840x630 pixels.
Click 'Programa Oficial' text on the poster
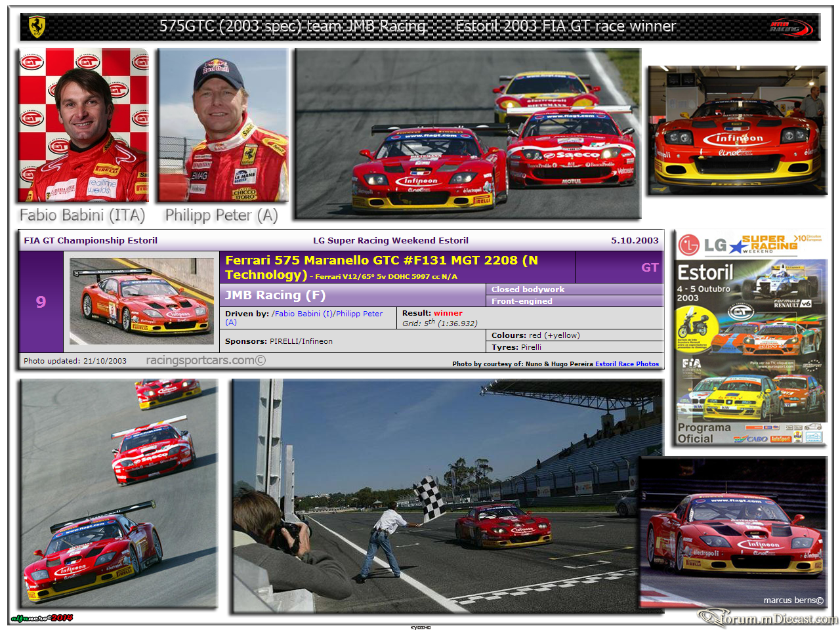(x=704, y=433)
